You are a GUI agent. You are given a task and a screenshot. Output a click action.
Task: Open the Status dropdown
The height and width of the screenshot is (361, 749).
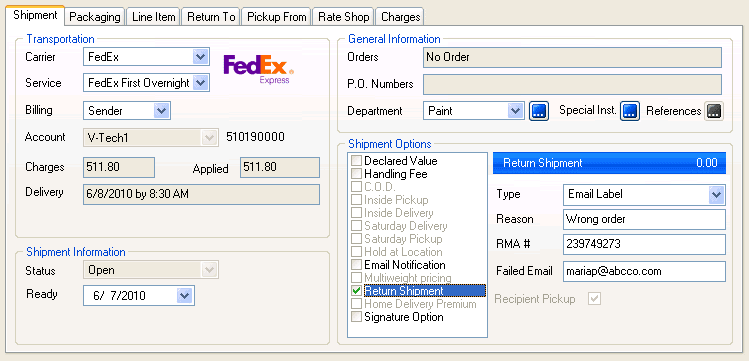pyautogui.click(x=209, y=270)
